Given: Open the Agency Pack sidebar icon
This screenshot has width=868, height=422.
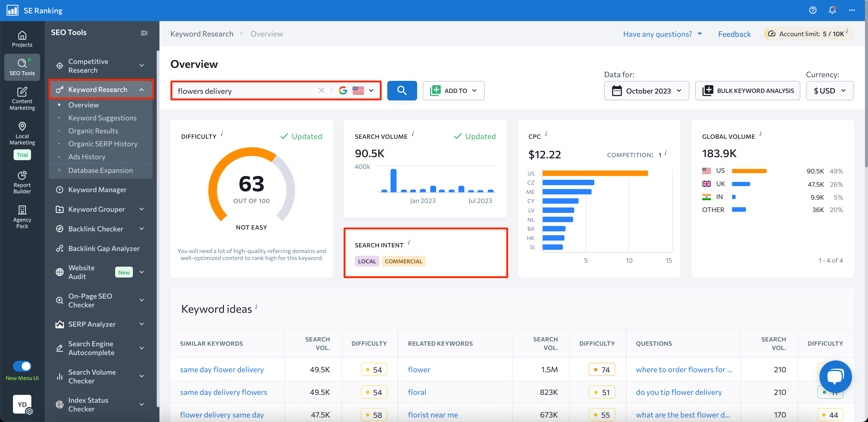Looking at the screenshot, I should point(22,217).
